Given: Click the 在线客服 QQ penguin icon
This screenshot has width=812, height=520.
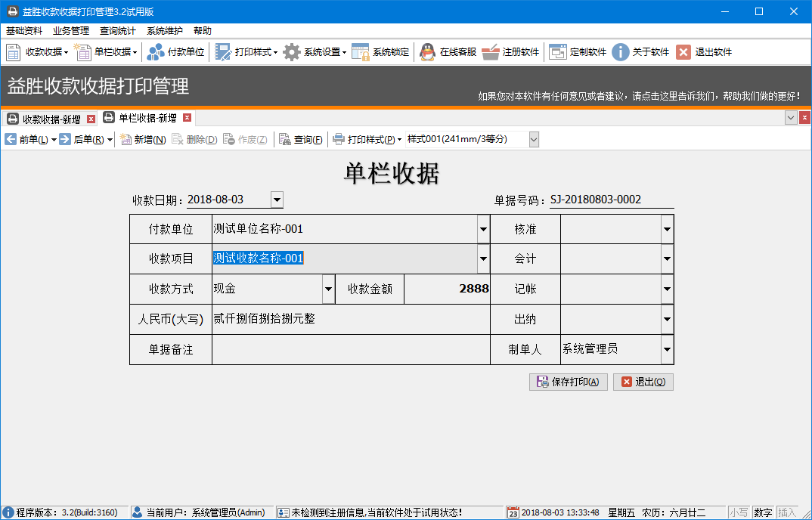Looking at the screenshot, I should pos(428,52).
